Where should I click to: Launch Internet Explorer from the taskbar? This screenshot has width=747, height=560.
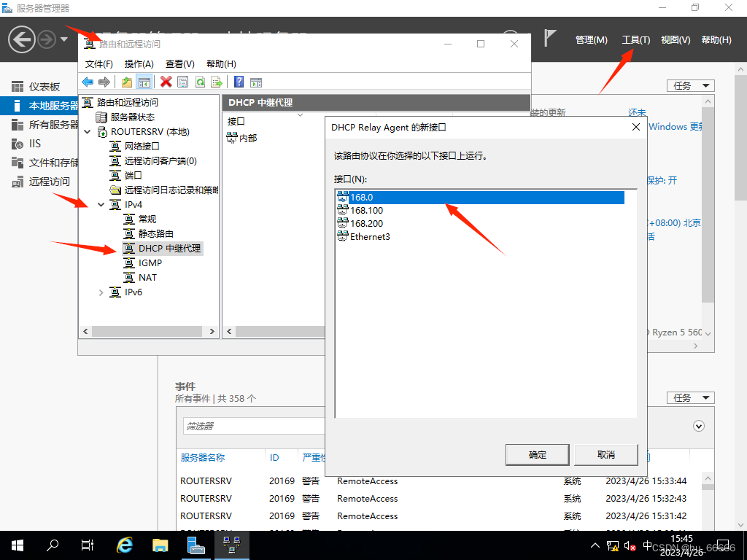tap(125, 545)
